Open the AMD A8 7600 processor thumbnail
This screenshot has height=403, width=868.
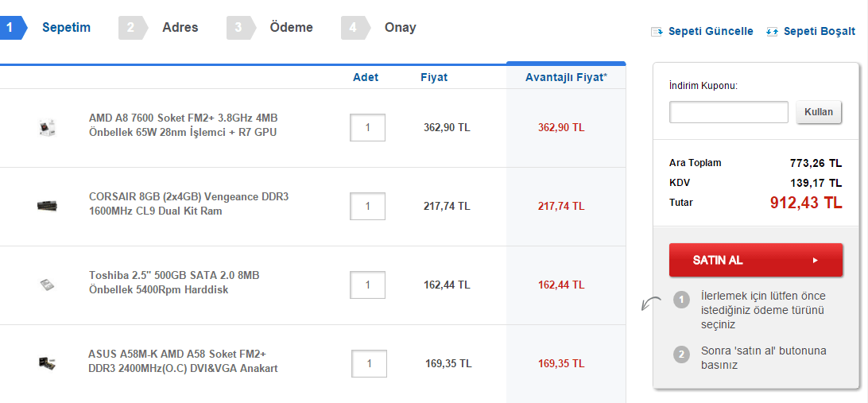(47, 127)
